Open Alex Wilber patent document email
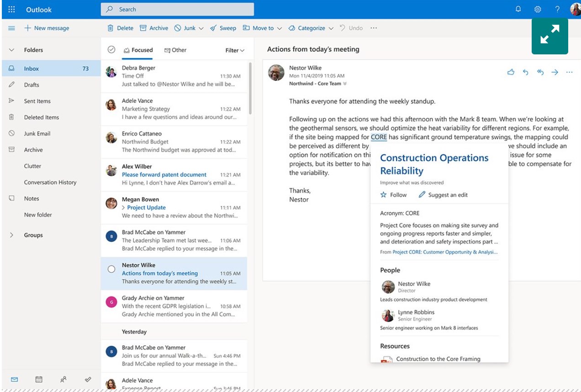 (174, 175)
